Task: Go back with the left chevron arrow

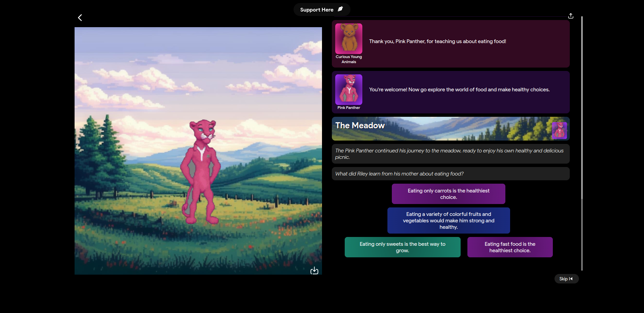Action: (80, 18)
